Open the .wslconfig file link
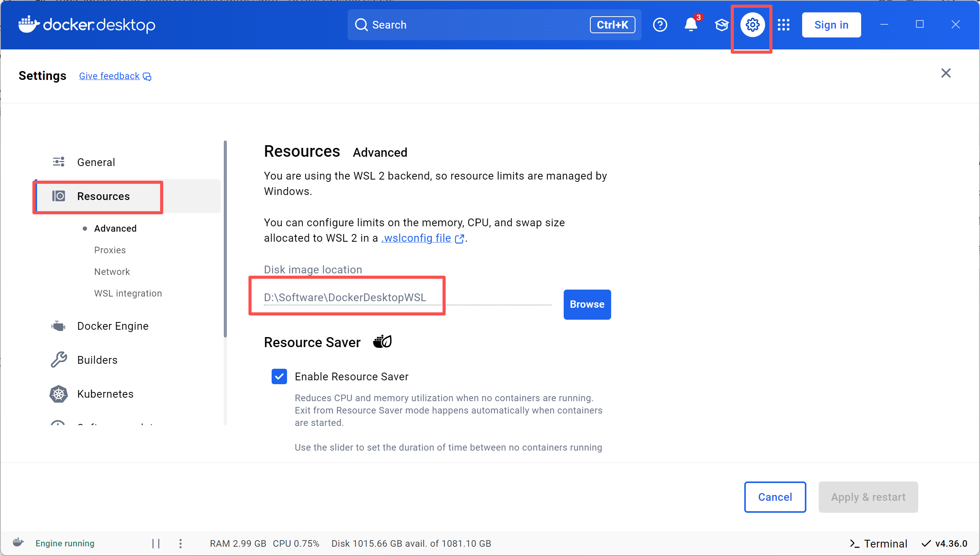980x556 pixels. coord(416,238)
